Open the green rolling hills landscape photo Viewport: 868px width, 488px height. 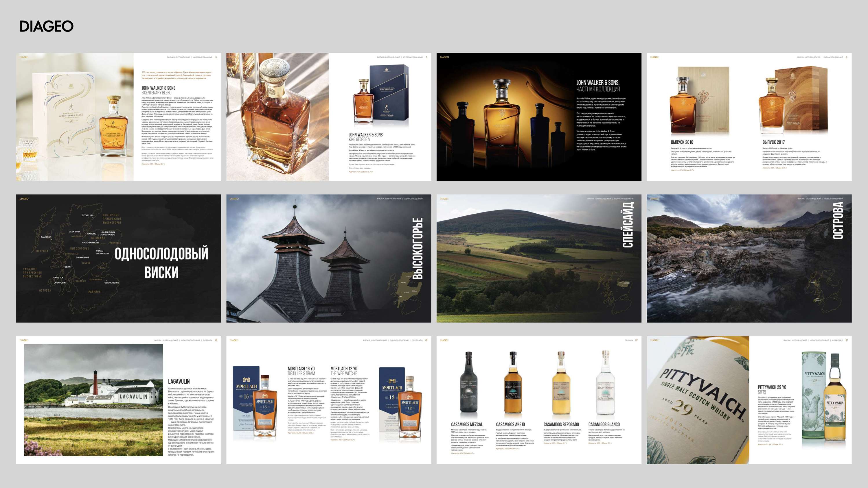point(539,258)
